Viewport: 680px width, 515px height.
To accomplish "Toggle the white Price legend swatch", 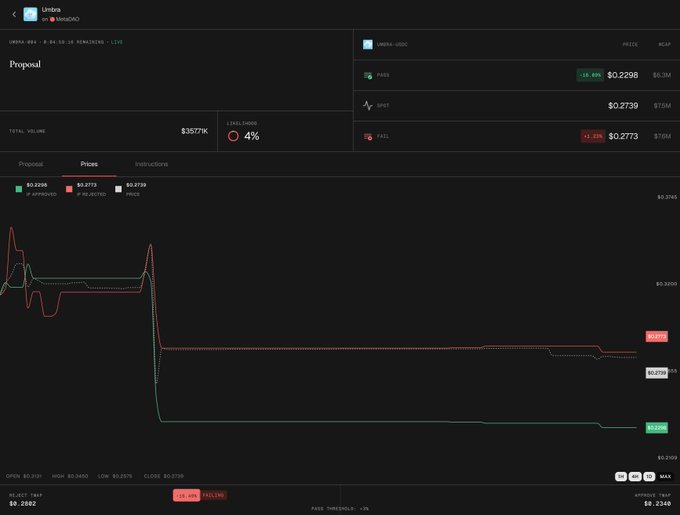I will 118,189.
